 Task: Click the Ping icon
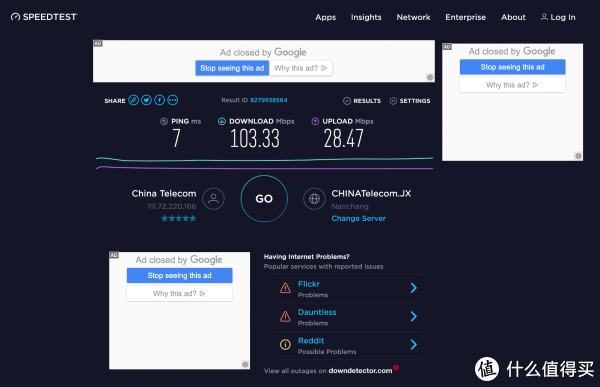click(x=164, y=121)
